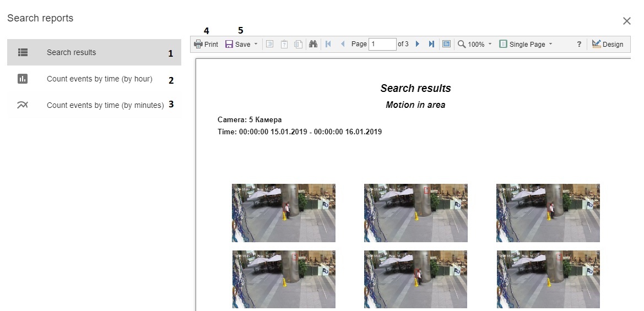Click the first thumbnail in the top row

(283, 213)
